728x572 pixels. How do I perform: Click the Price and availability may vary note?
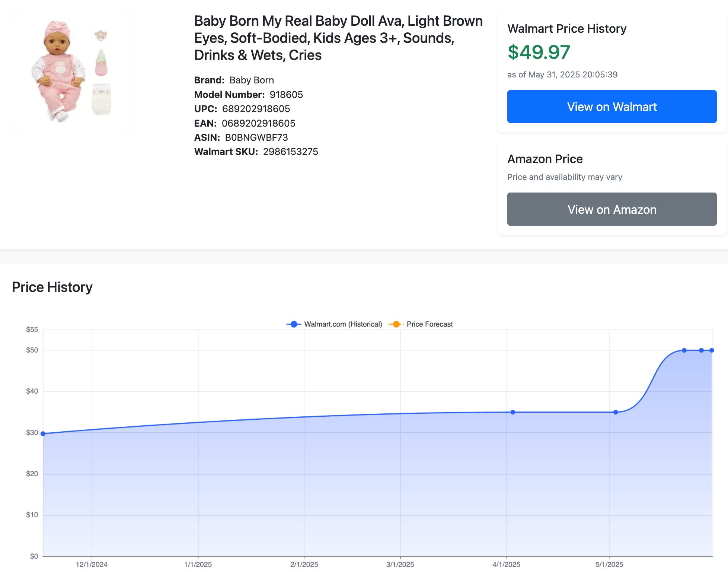click(x=565, y=177)
